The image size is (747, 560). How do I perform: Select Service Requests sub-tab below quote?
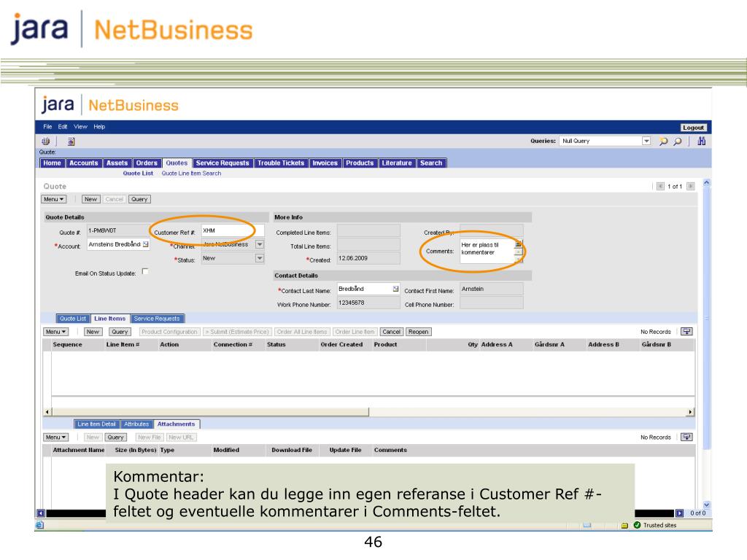point(157,319)
